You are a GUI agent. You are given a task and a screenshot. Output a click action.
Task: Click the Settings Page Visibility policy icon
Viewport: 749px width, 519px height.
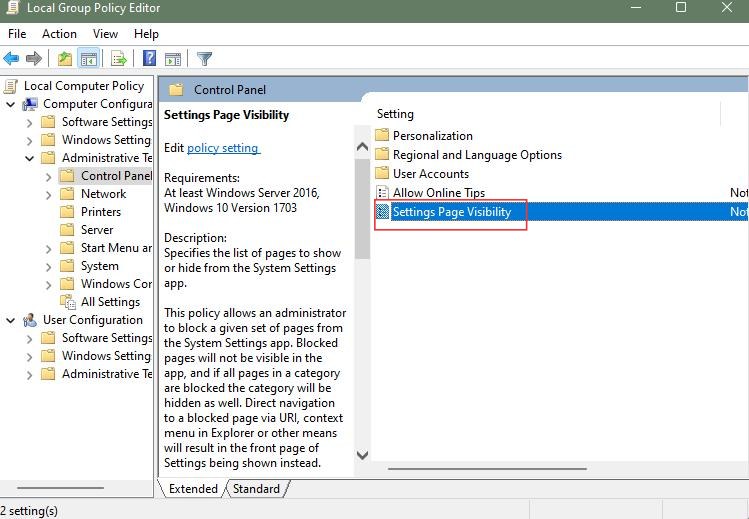click(382, 212)
